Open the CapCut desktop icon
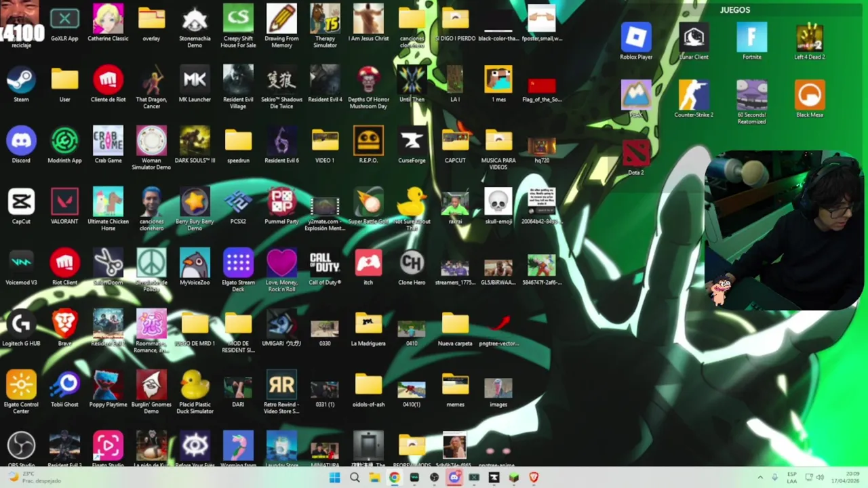The image size is (868, 488). (21, 207)
